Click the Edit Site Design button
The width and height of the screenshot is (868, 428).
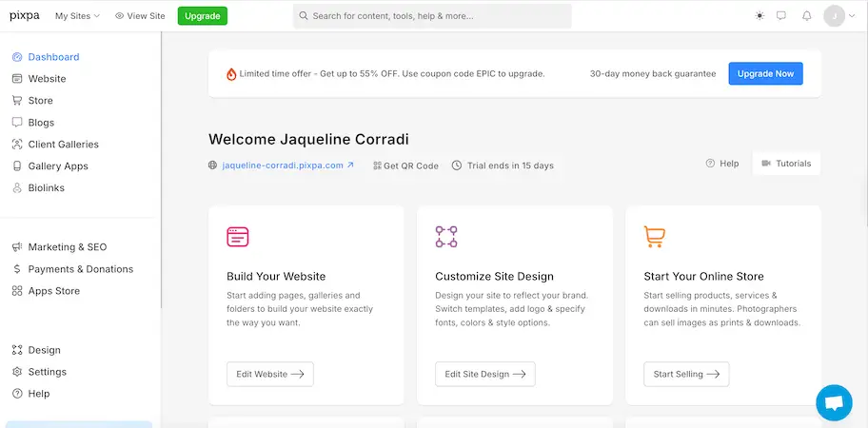(x=485, y=375)
